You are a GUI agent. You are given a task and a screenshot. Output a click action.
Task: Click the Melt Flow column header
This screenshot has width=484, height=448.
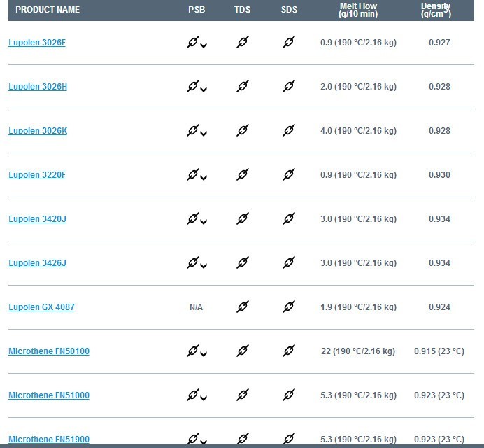pos(358,10)
